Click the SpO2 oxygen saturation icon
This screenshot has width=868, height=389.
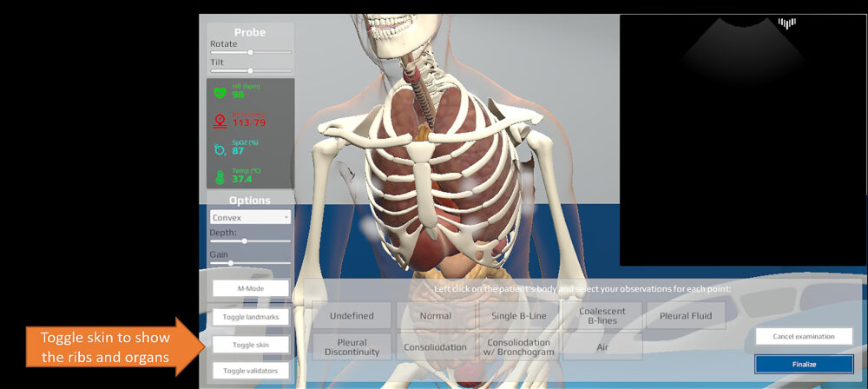point(220,148)
